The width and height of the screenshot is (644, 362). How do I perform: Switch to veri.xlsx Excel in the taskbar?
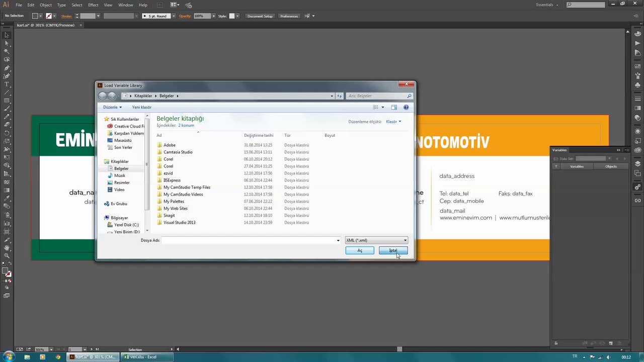[148, 357]
